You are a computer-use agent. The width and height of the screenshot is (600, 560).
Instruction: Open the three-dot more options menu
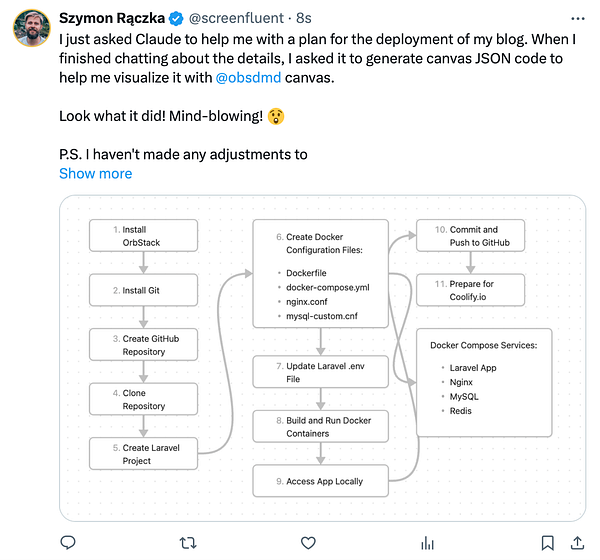point(575,18)
